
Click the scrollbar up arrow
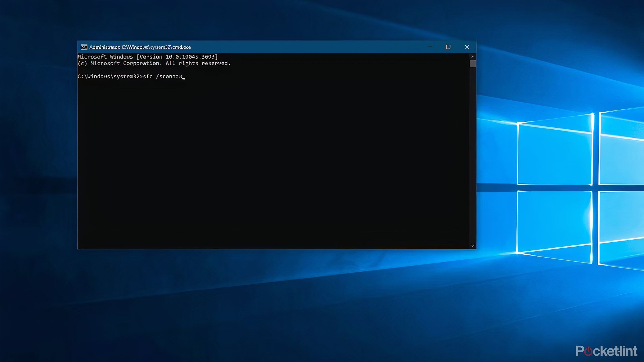click(473, 57)
